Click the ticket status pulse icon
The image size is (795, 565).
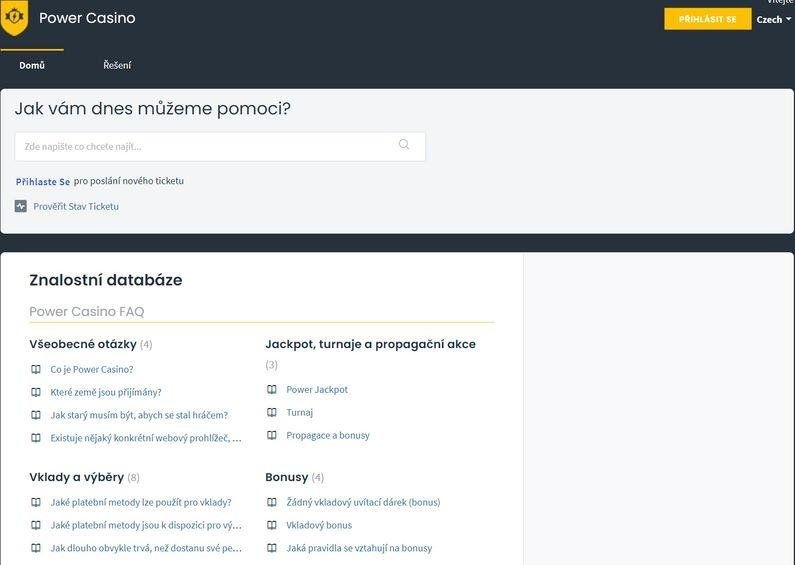(x=21, y=206)
